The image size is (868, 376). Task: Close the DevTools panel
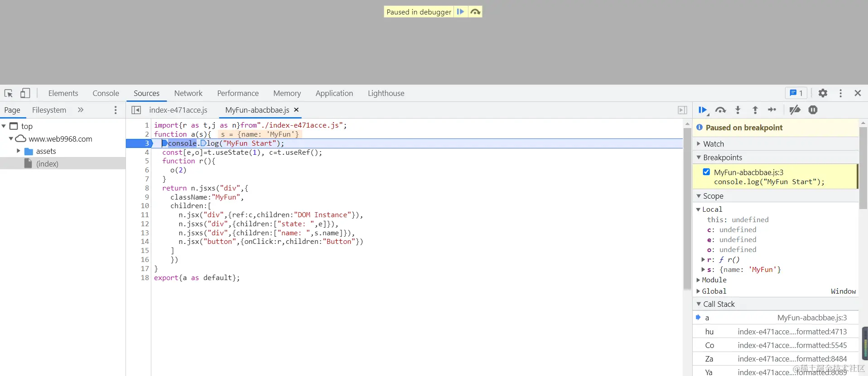(x=858, y=93)
